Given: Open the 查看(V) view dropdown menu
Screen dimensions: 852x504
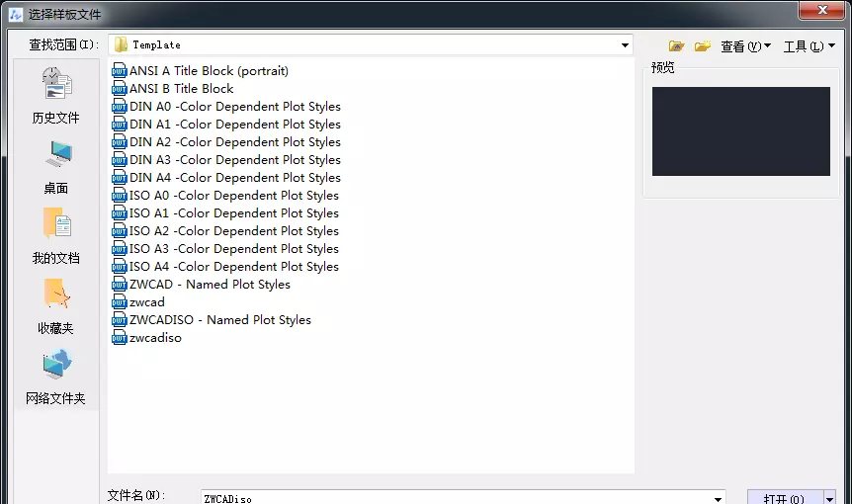Looking at the screenshot, I should click(x=745, y=46).
